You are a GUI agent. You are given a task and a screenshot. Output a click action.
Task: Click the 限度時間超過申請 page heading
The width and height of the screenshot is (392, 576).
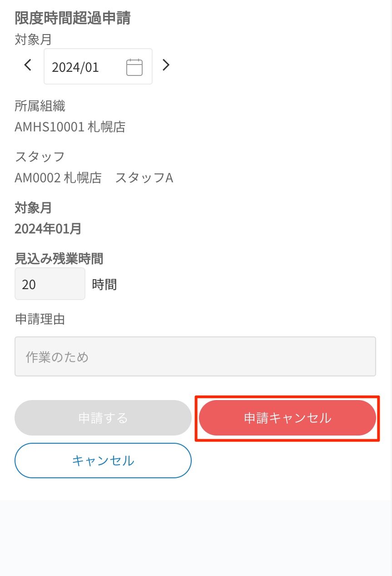pyautogui.click(x=73, y=18)
